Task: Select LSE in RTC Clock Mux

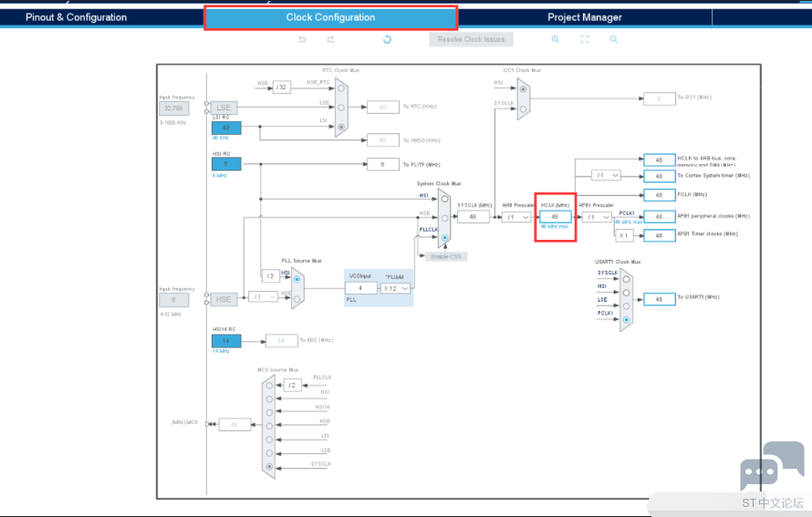Action: click(341, 108)
